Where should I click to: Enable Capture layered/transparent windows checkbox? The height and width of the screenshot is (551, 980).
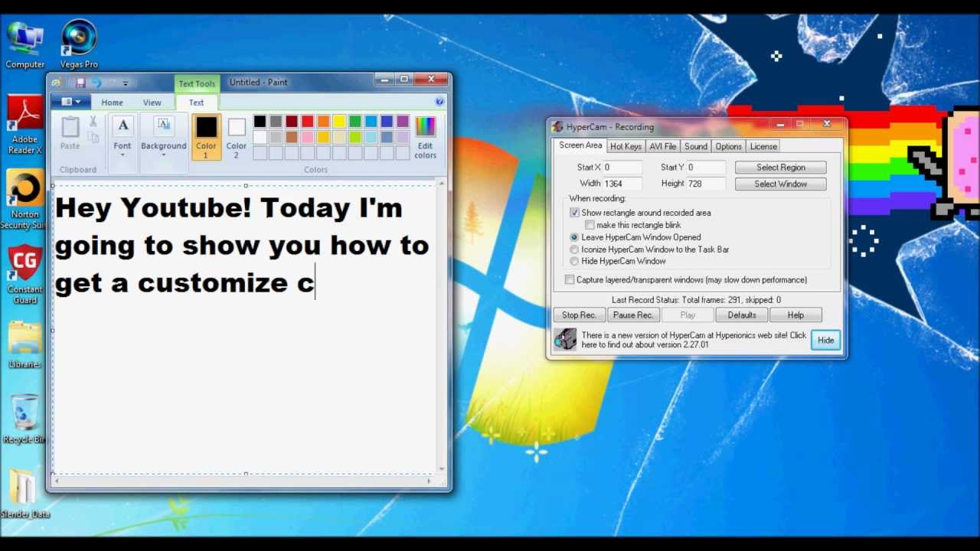569,280
